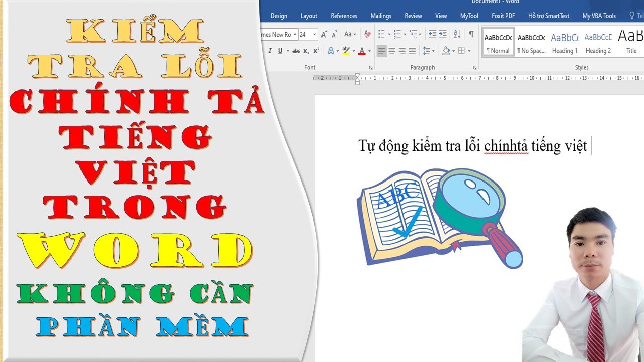Expand the line spacing dropdown arrow
The image size is (644, 362).
[433, 51]
